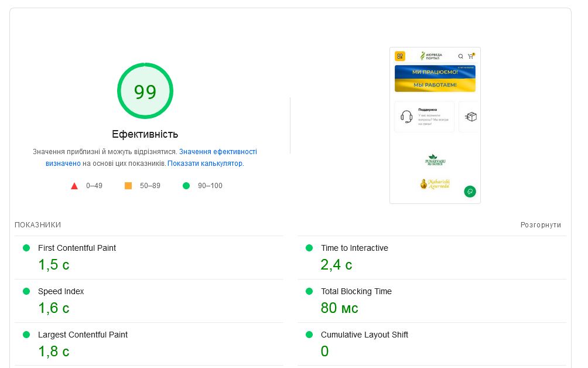588x368 pixels.
Task: Click the 'ПОКАЗНИКИ' section heading
Action: pos(38,224)
